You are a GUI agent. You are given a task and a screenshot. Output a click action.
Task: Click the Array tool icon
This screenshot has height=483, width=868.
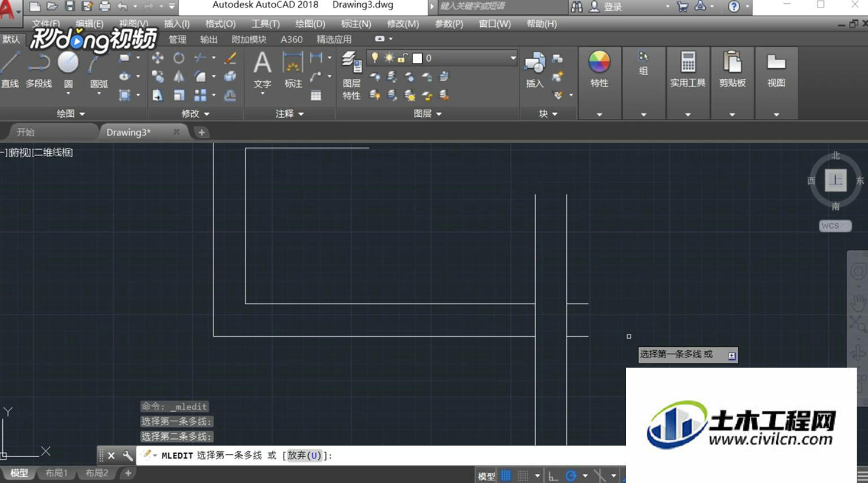click(x=200, y=95)
